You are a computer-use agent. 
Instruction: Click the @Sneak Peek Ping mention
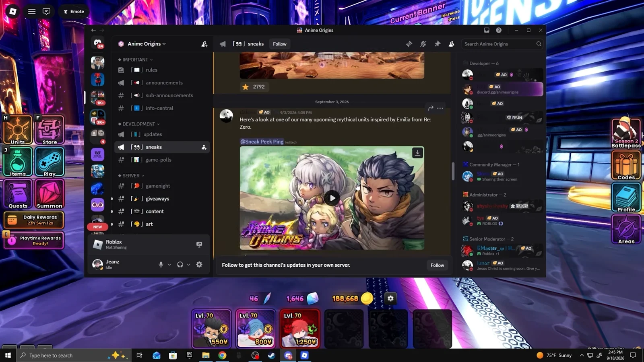pos(262,142)
